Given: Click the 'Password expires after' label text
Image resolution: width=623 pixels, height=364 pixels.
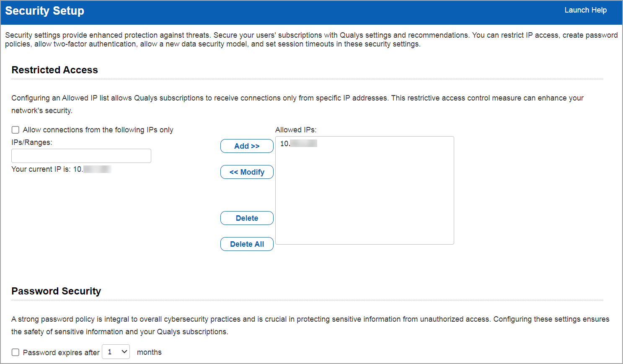Looking at the screenshot, I should 61,353.
